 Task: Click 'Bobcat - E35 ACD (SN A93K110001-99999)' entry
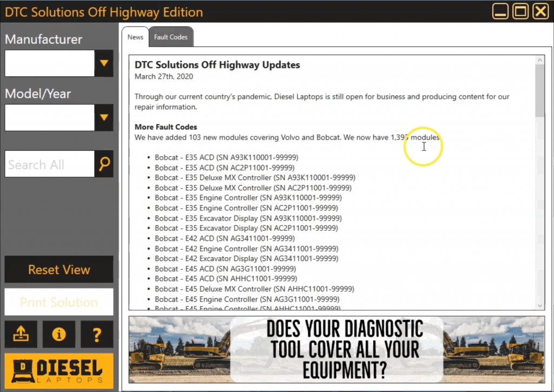[227, 157]
